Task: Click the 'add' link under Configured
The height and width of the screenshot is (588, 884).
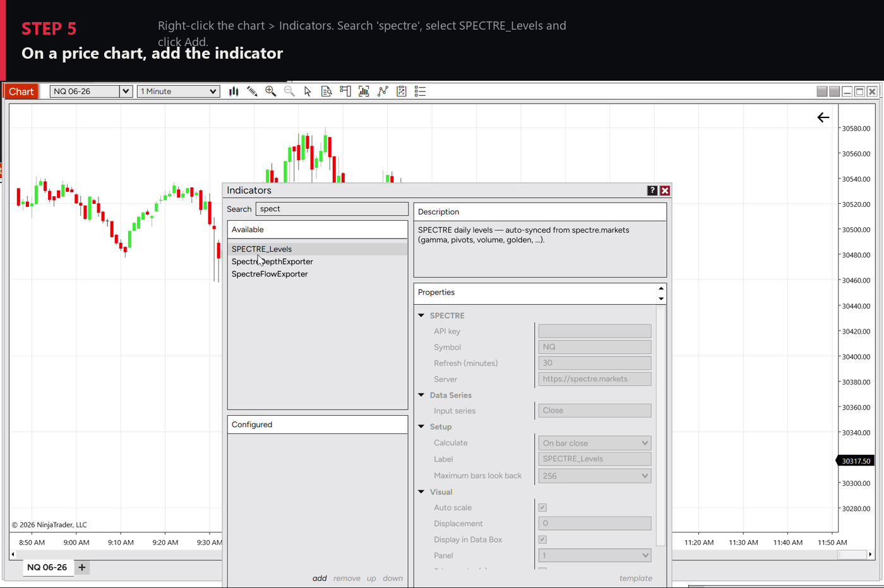Action: point(320,579)
